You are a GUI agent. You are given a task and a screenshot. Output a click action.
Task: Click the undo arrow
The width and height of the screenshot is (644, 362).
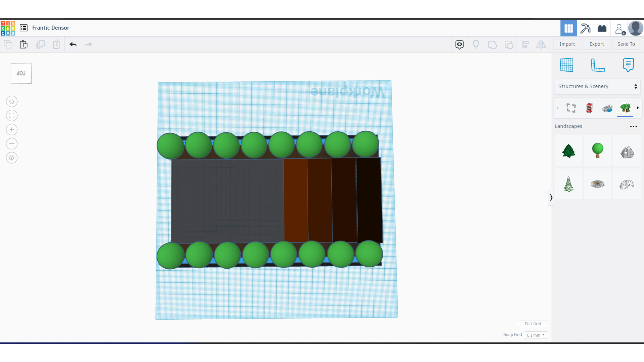(x=73, y=44)
